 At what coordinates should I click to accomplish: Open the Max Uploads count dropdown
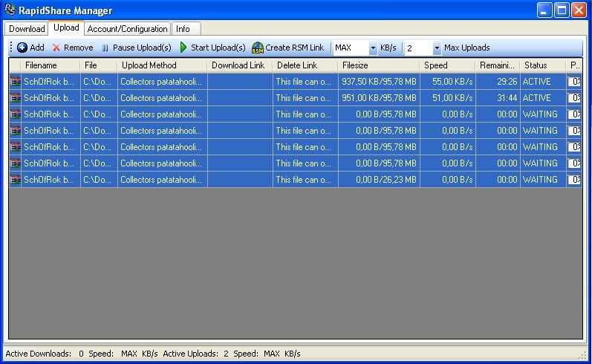pos(437,48)
